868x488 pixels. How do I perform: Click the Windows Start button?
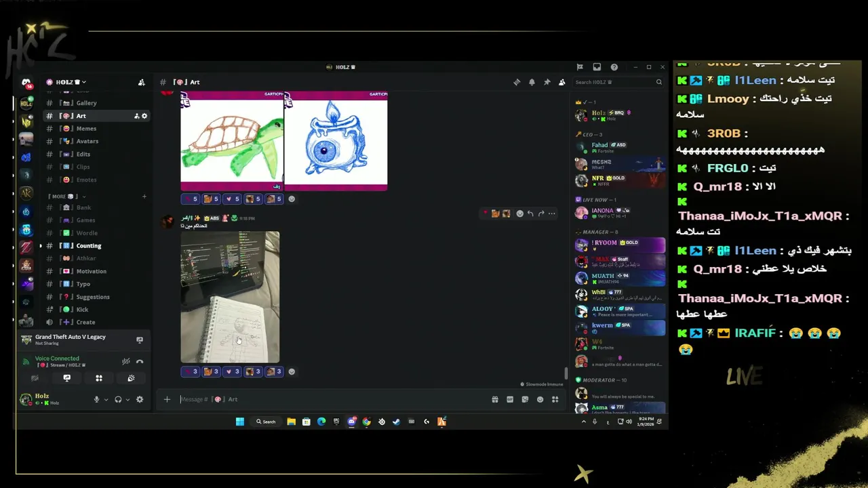(x=239, y=422)
